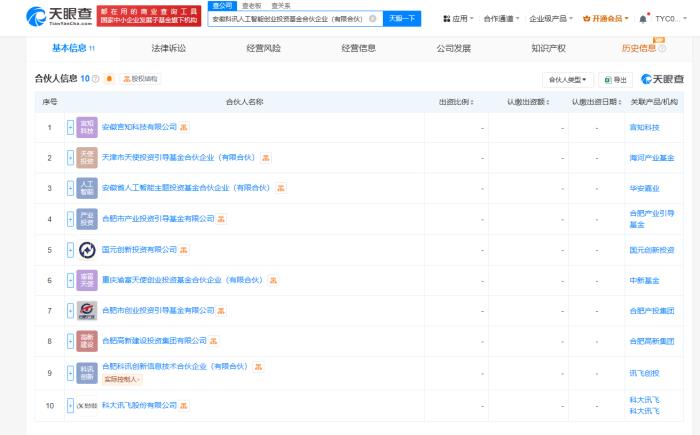Click the 实际控制人 tag in row 9
The width and height of the screenshot is (700, 435).
(x=122, y=379)
